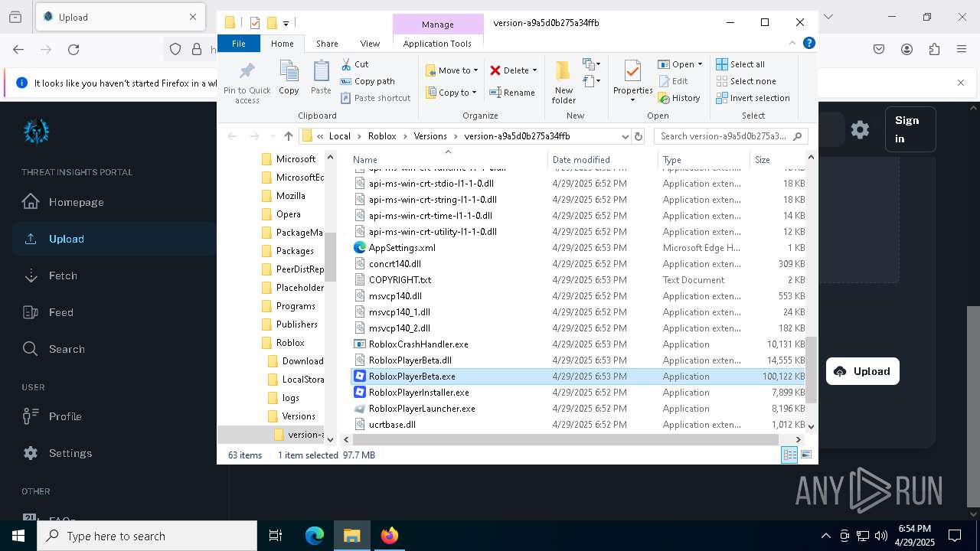Image resolution: width=980 pixels, height=551 pixels.
Task: Click the Pin to Quick access icon
Action: pyautogui.click(x=247, y=83)
